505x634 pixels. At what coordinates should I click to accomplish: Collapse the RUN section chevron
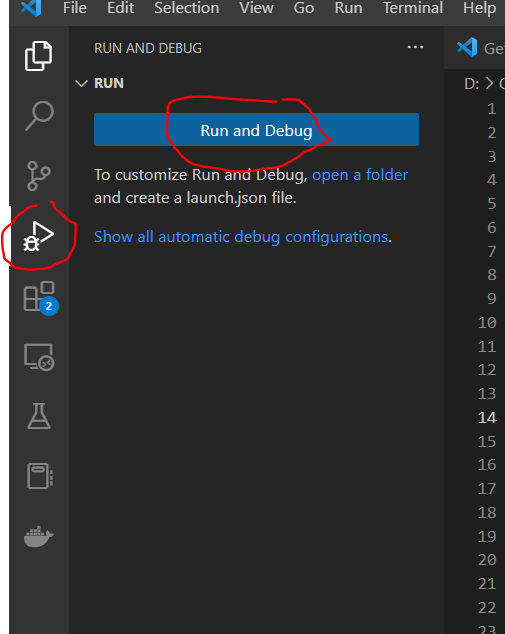81,83
